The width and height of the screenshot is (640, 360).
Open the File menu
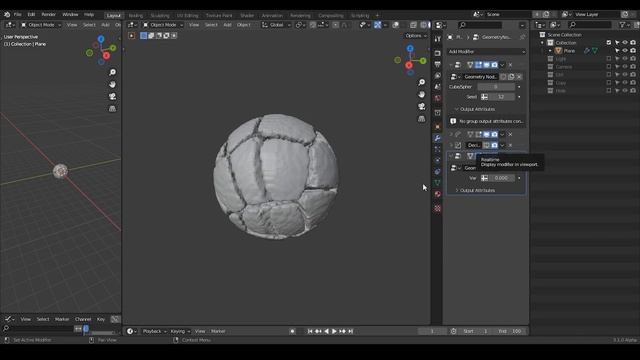[18, 14]
